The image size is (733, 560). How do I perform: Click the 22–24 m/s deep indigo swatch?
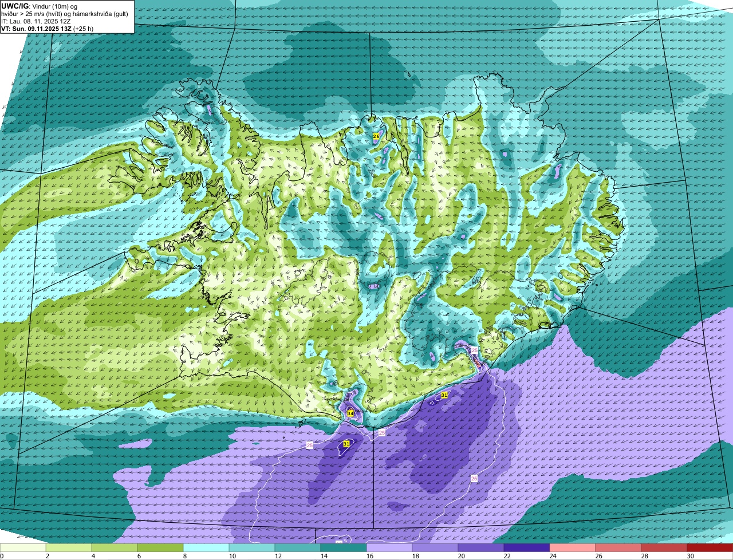pyautogui.click(x=527, y=548)
